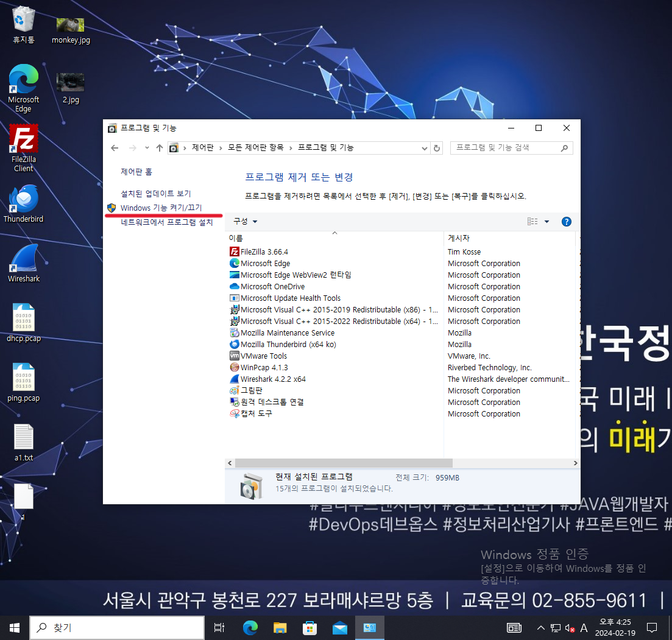Viewport: 672px width, 640px height.
Task: Click 모든 제어판 항목 breadcrumb
Action: click(x=256, y=148)
